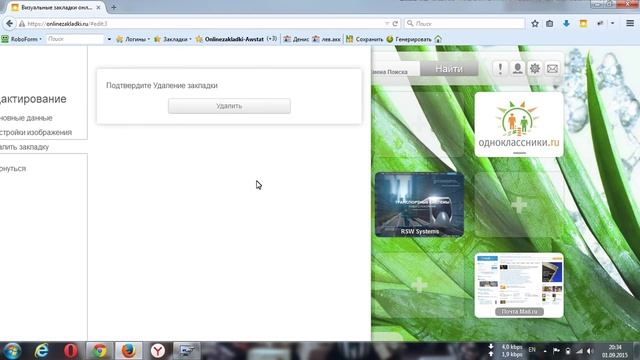Launch Opera from taskbar
The width and height of the screenshot is (640, 360).
pos(71,351)
